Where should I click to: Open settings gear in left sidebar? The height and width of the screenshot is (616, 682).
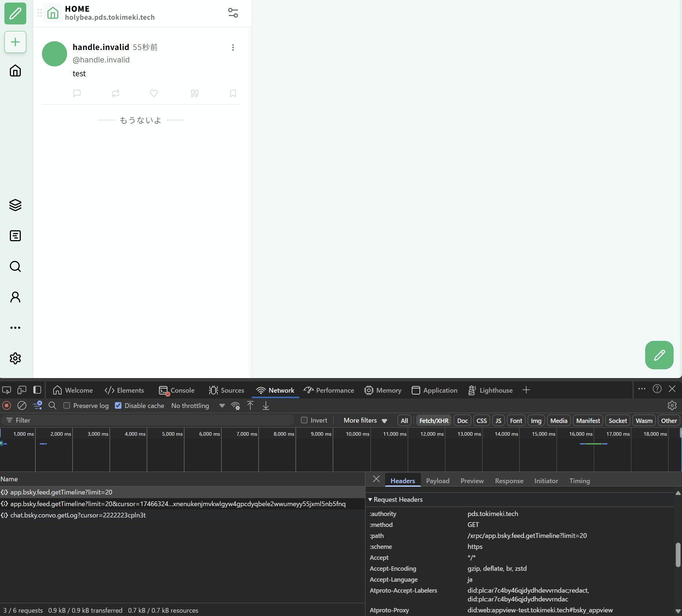(x=15, y=358)
